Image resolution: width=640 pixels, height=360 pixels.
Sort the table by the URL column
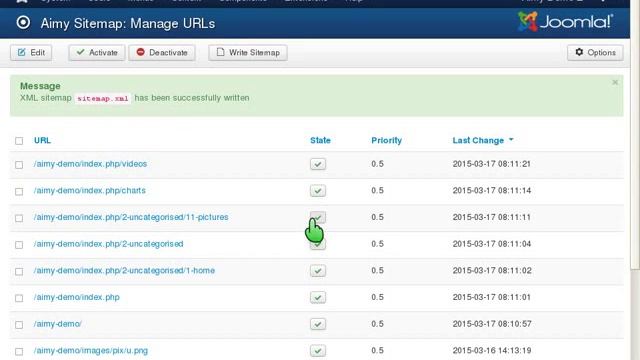tap(42, 140)
